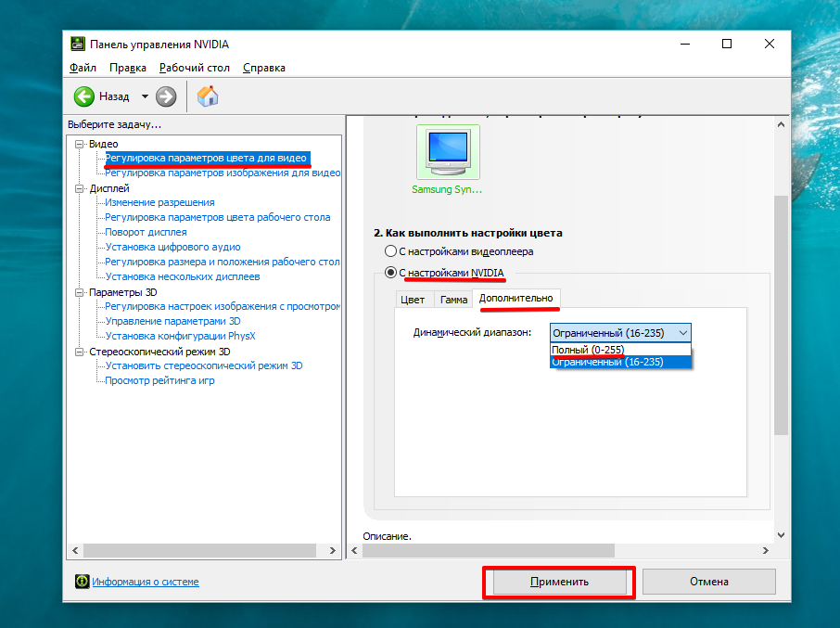Open the Back button history dropdown arrow

click(145, 96)
